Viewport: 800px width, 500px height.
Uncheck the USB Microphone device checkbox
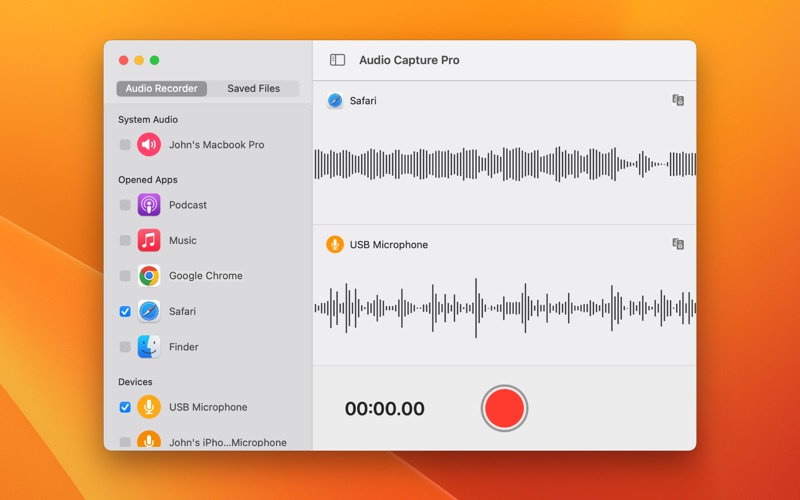pyautogui.click(x=125, y=407)
